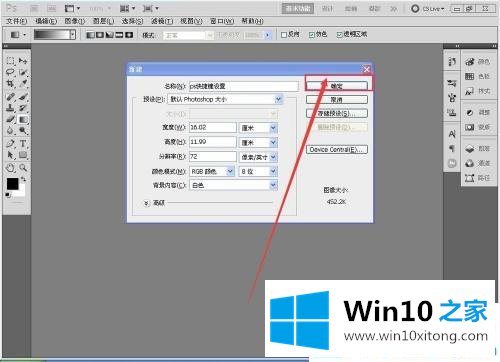Swap foreground and background colors
Image resolution: width=500 pixels, height=362 pixels.
23,179
